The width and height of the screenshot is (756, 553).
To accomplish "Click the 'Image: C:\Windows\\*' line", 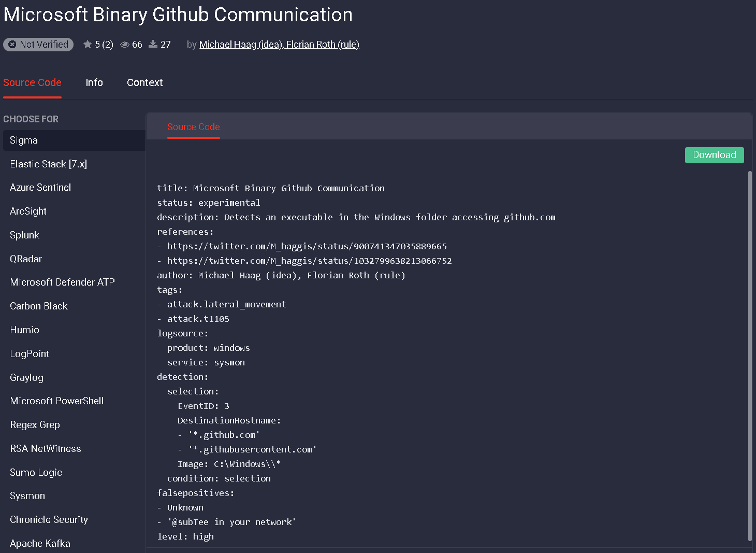I will tap(229, 464).
